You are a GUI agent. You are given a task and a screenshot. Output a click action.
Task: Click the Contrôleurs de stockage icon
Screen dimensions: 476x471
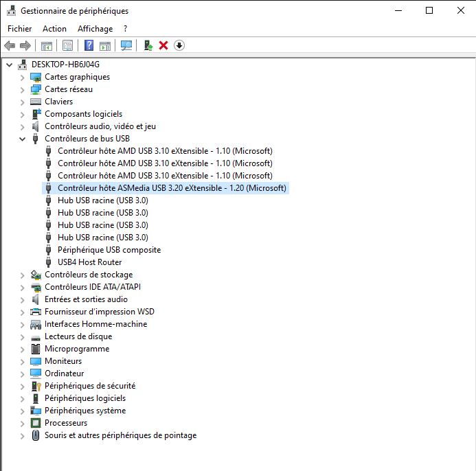click(x=36, y=275)
